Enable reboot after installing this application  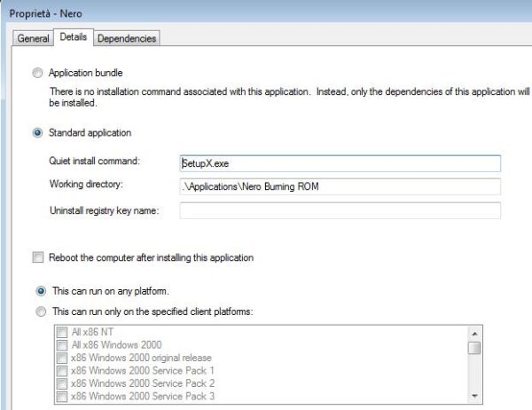tap(38, 257)
